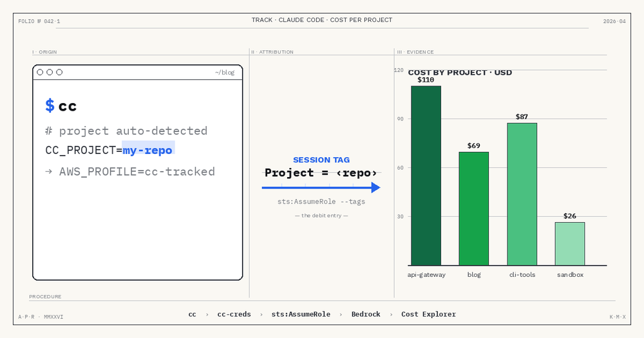The width and height of the screenshot is (644, 338).
Task: Click the sts:AssumeRole --tags caption
Action: (321, 202)
